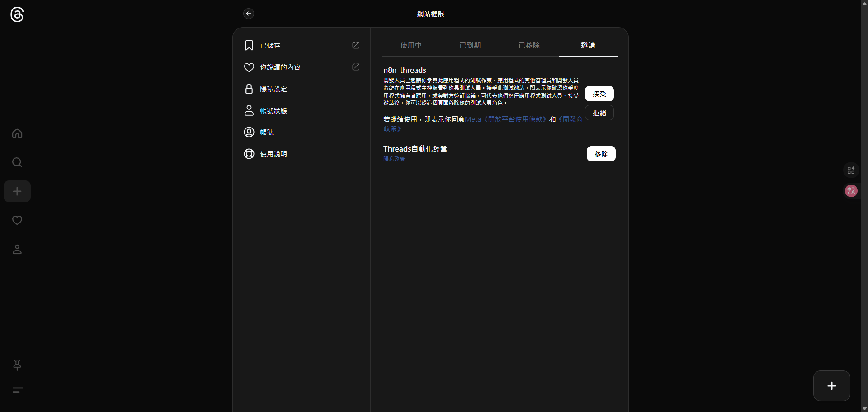Open the Home feed from the sidebar
868x412 pixels.
coord(17,133)
